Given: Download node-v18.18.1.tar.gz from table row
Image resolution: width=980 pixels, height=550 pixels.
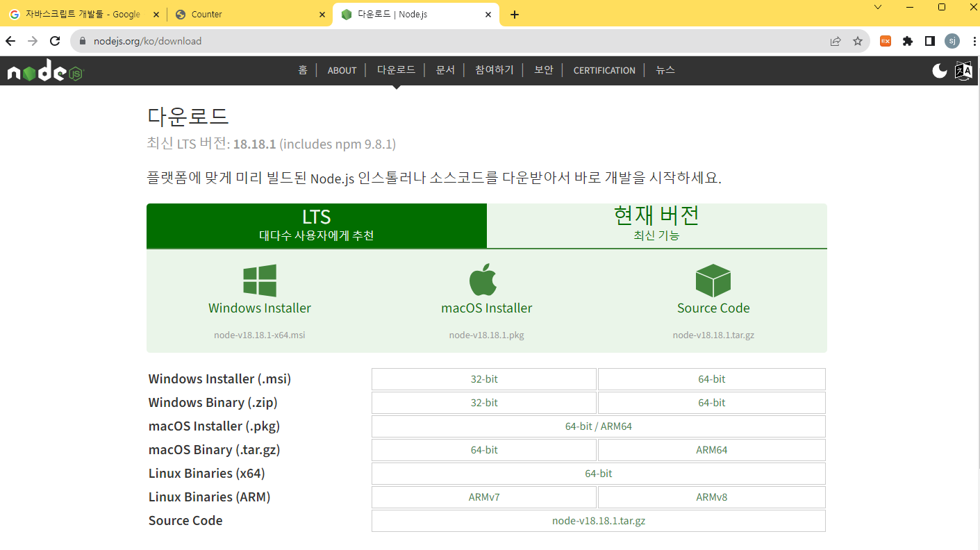Looking at the screenshot, I should (x=599, y=521).
